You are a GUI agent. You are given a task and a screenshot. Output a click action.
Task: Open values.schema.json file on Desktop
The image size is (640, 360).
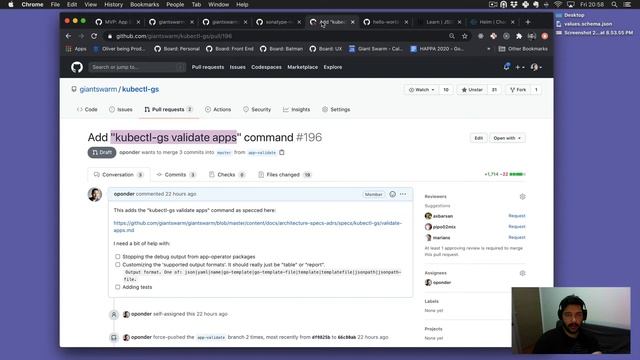coord(584,24)
